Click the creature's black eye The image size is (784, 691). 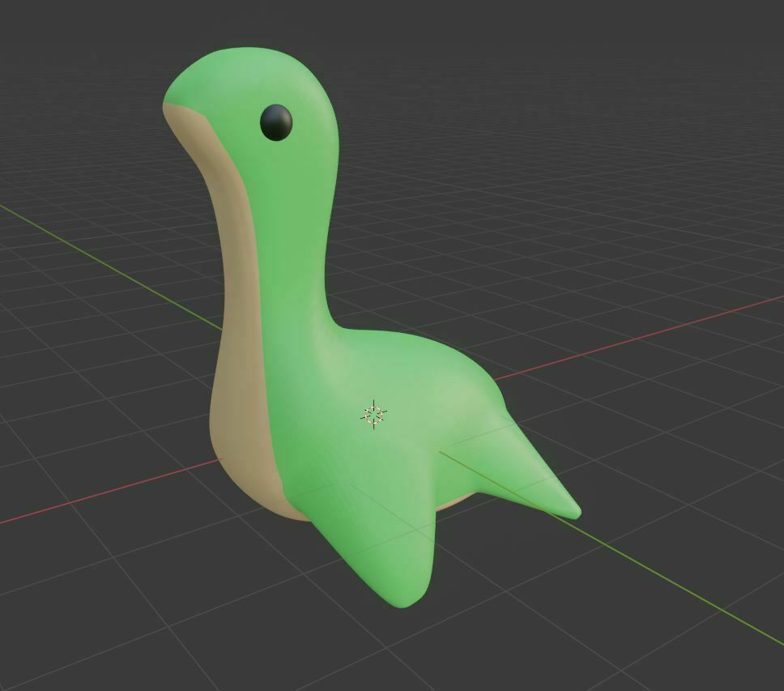coord(278,122)
